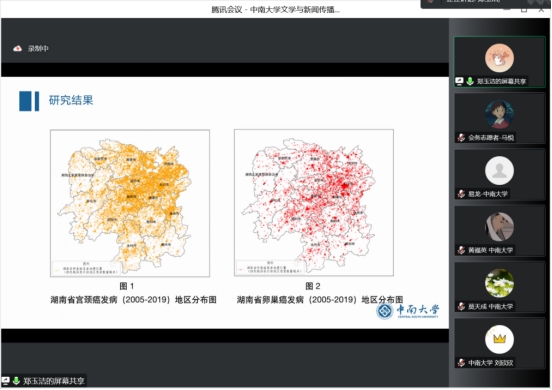This screenshot has width=552, height=390.
Task: Click muted microphone icon beside 会务志愿者-马悦
Action: [462, 138]
